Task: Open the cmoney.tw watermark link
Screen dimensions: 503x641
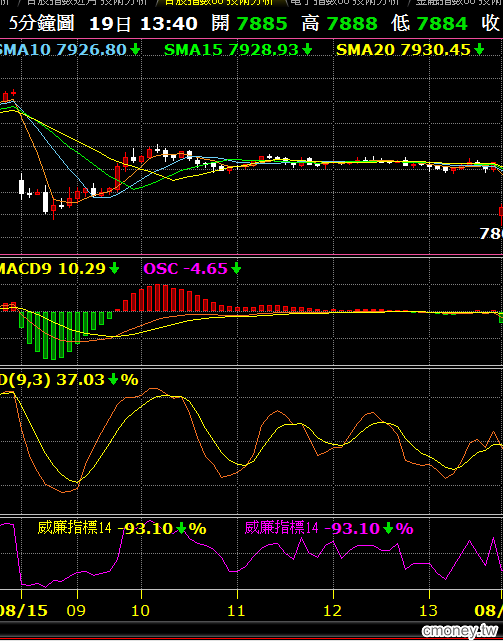Action: point(461,630)
